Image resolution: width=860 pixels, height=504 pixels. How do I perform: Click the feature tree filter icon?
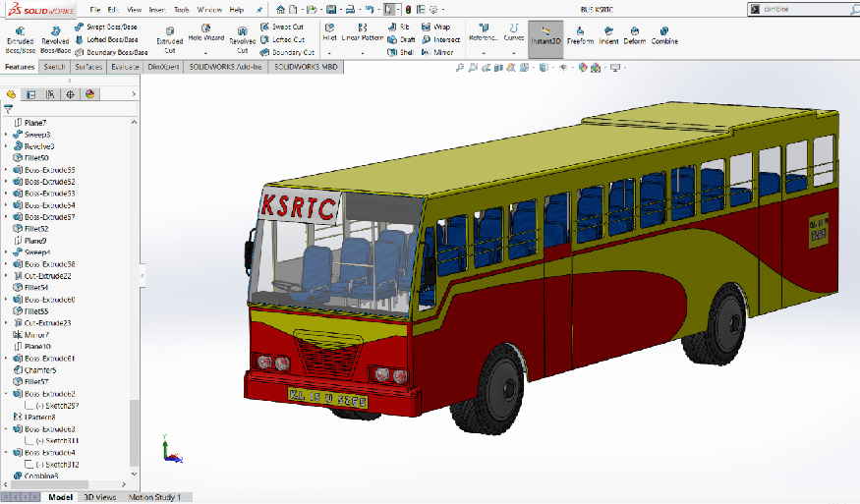point(8,109)
